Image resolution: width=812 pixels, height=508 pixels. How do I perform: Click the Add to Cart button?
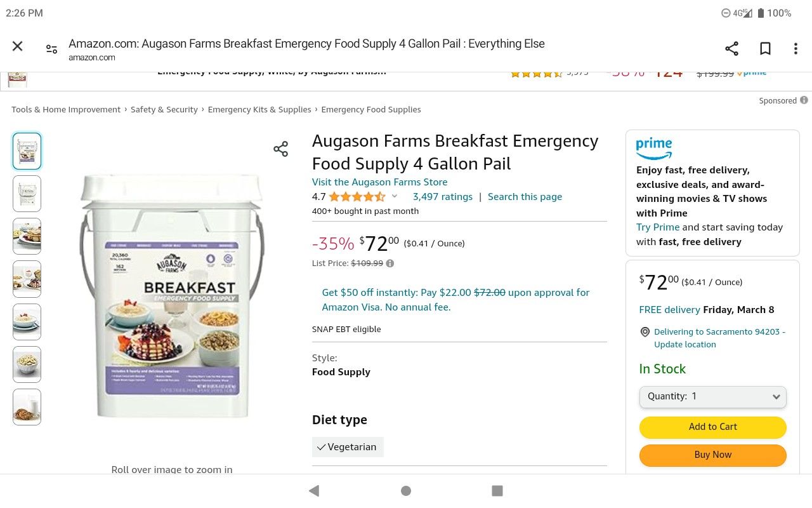pos(712,427)
